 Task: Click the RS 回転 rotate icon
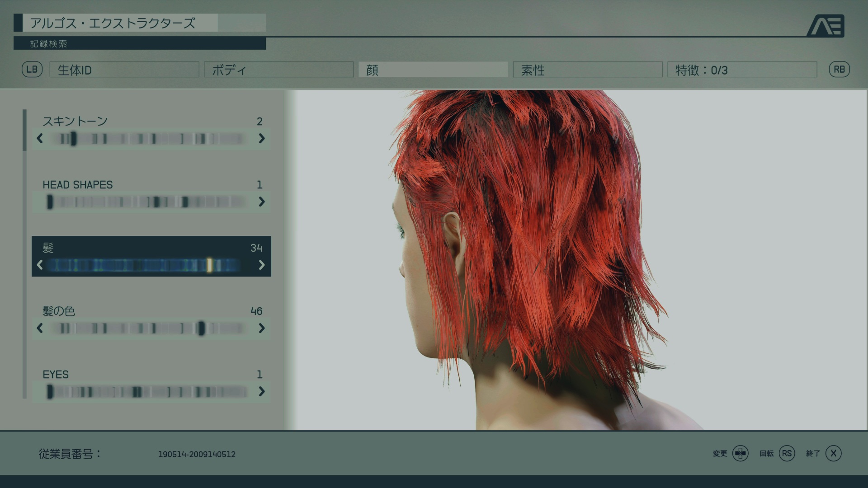coord(787,453)
